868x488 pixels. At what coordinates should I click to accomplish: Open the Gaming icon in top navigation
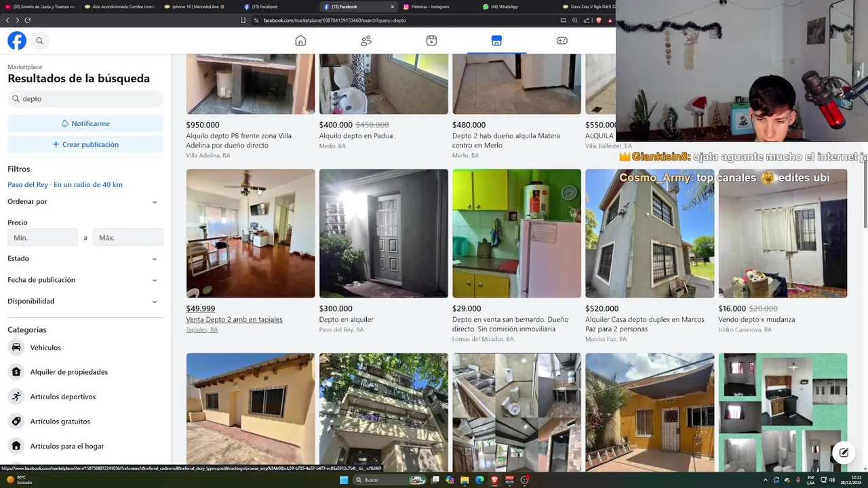pyautogui.click(x=562, y=41)
